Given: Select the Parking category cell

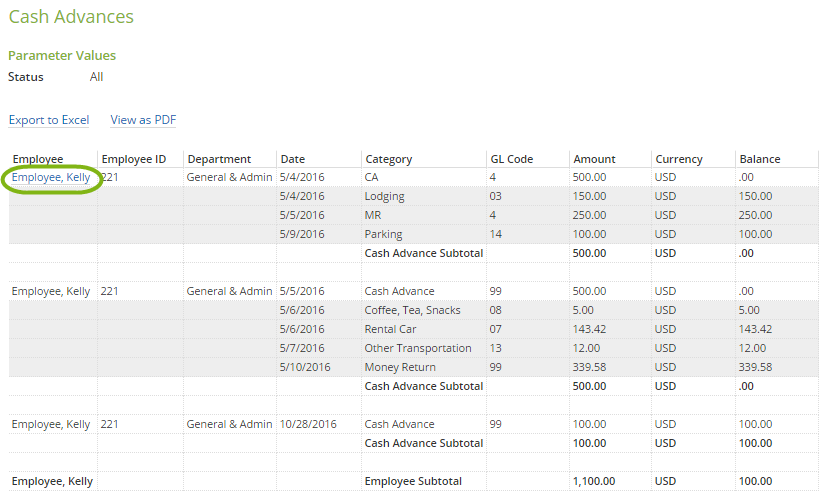Looking at the screenshot, I should pos(384,234).
